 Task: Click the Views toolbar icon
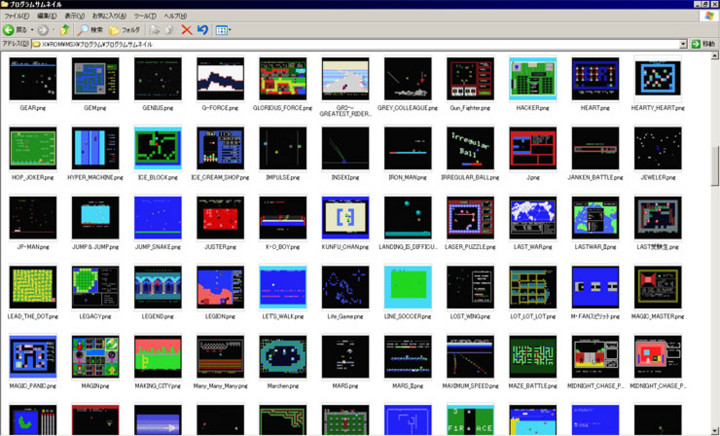coord(222,30)
